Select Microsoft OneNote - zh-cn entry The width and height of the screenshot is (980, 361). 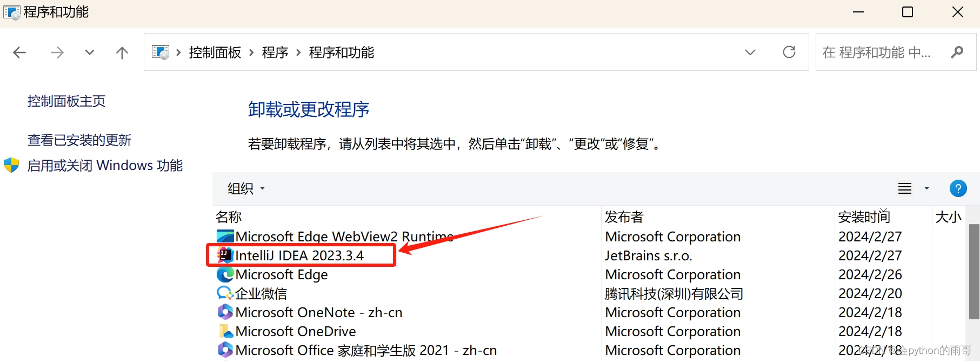tap(319, 312)
